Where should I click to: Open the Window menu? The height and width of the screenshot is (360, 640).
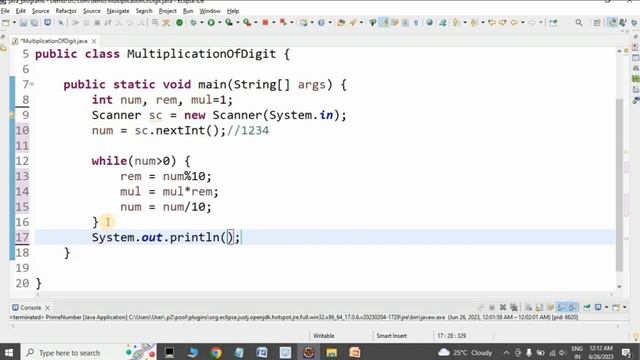click(210, 11)
